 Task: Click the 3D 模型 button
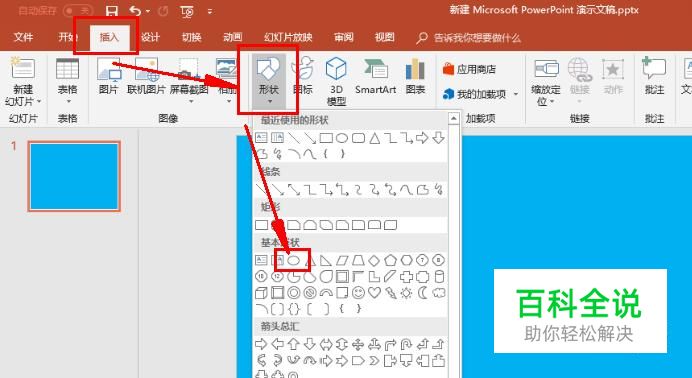coord(336,82)
